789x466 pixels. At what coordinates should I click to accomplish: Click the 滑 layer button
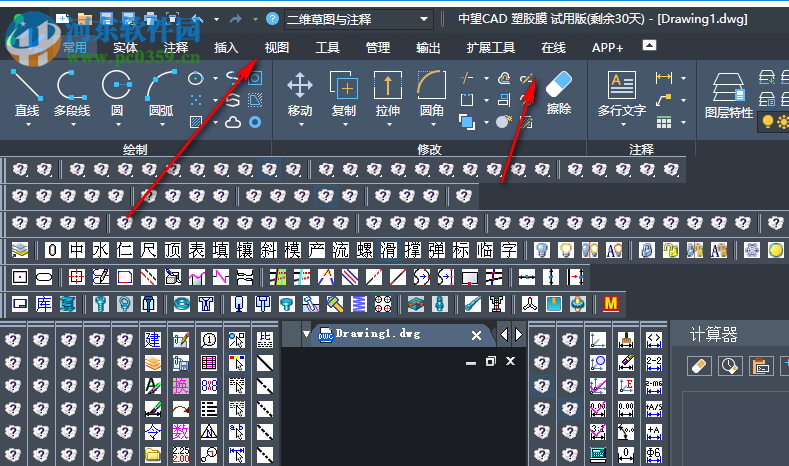coord(388,250)
